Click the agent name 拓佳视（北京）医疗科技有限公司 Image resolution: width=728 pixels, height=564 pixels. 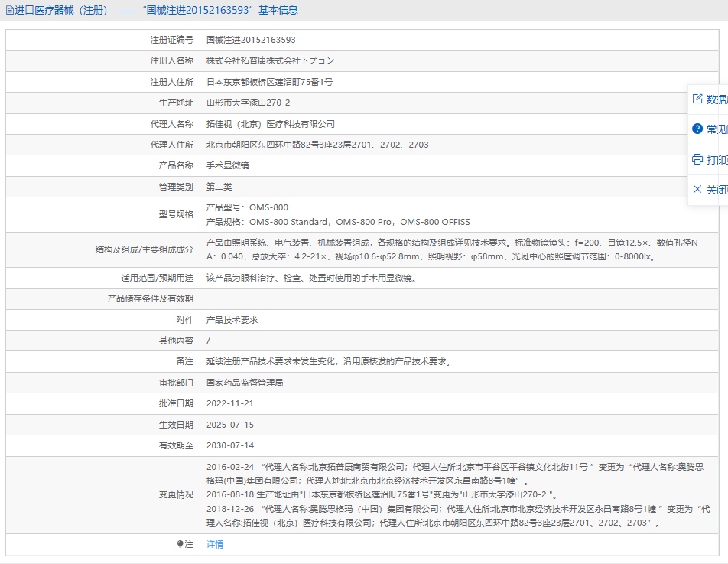click(271, 124)
